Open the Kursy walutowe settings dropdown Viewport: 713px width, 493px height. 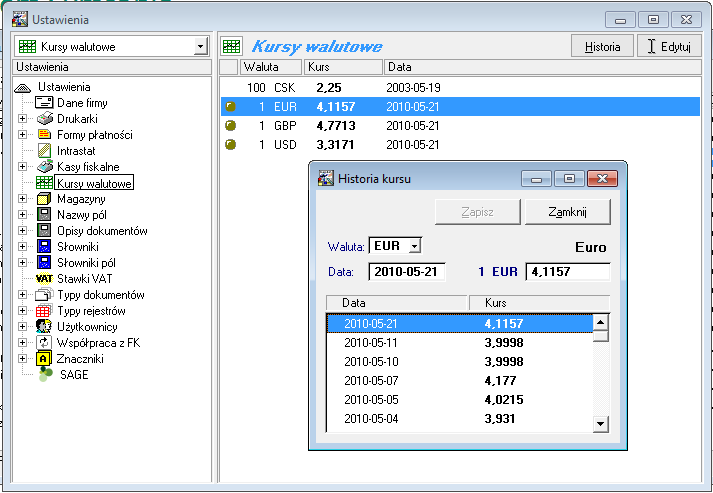click(x=200, y=46)
